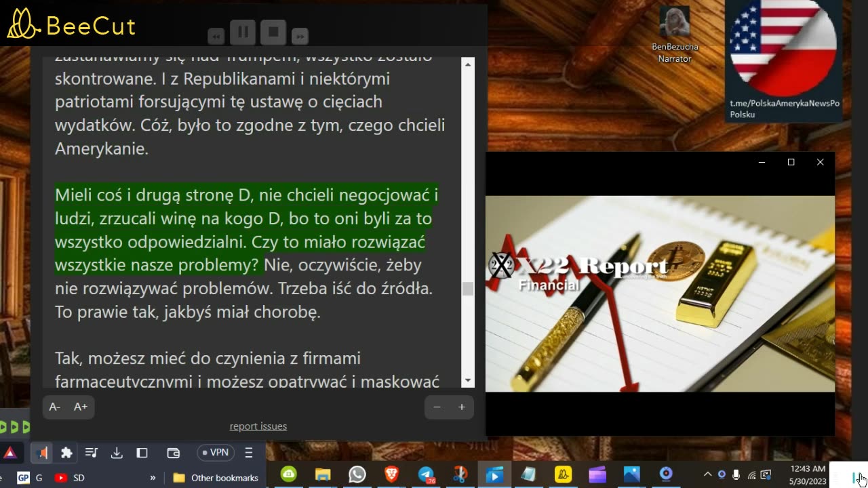Click the minus button in reader panel

click(437, 407)
